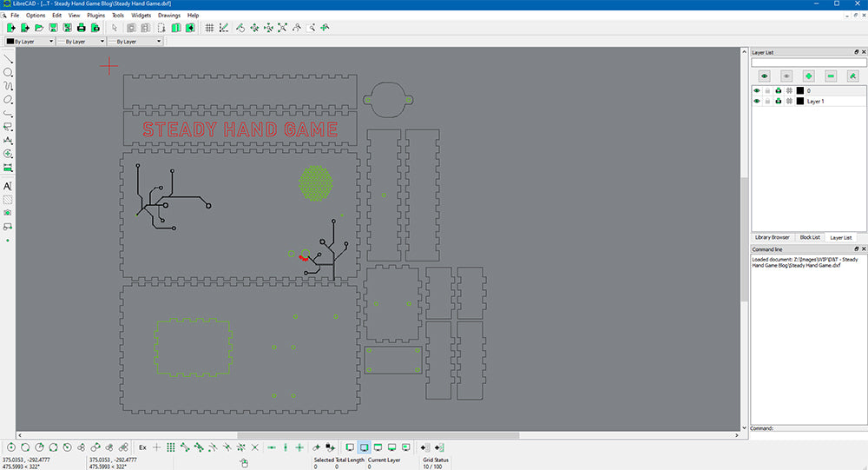868x470 pixels.
Task: Click the Print icon in the toolbar
Action: (x=81, y=28)
